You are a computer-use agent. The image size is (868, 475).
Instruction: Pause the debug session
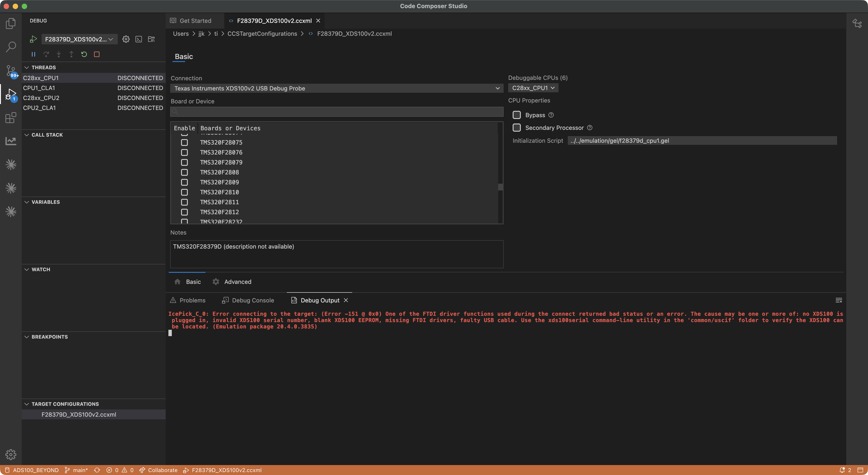(33, 54)
